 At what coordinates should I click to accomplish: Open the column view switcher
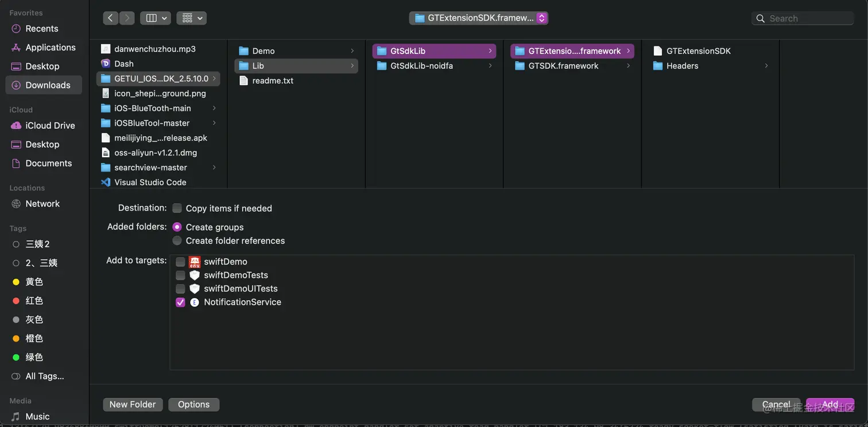pyautogui.click(x=156, y=18)
